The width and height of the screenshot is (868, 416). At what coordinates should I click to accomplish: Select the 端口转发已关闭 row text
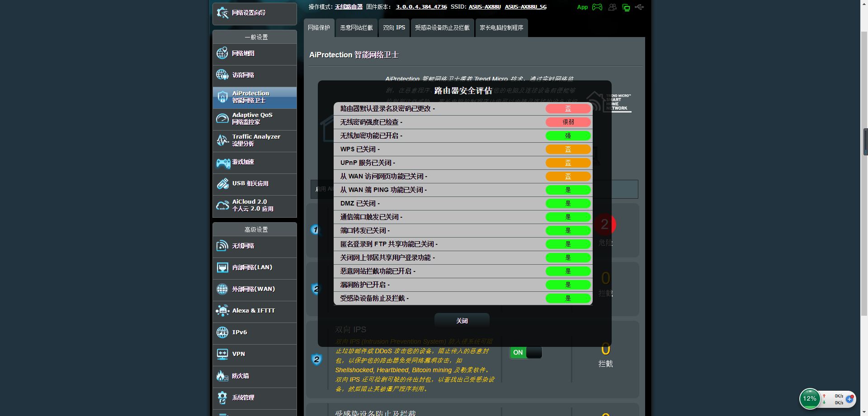pyautogui.click(x=365, y=230)
